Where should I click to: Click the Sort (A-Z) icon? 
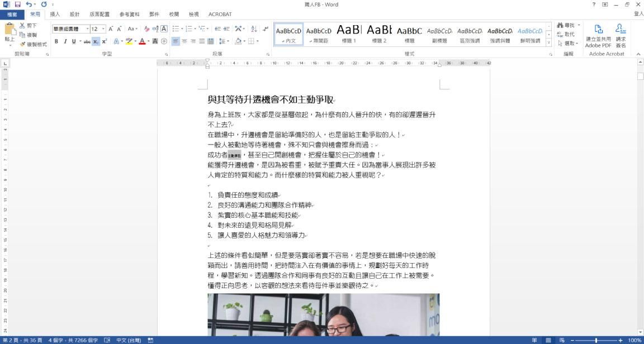click(254, 28)
